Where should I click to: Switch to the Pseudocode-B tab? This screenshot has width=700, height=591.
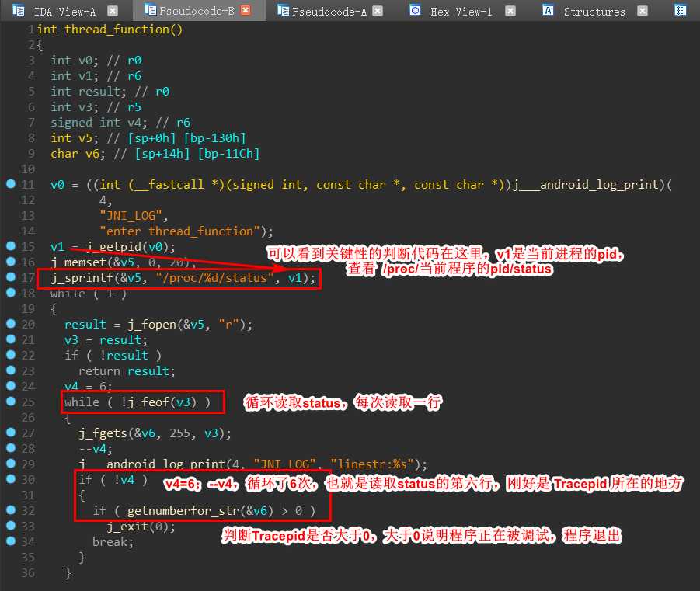(x=197, y=11)
